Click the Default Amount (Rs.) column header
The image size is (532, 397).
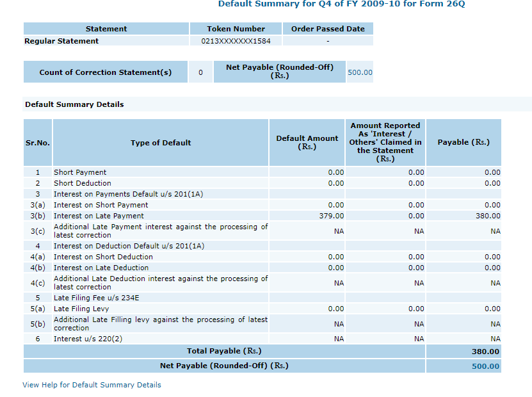(307, 143)
